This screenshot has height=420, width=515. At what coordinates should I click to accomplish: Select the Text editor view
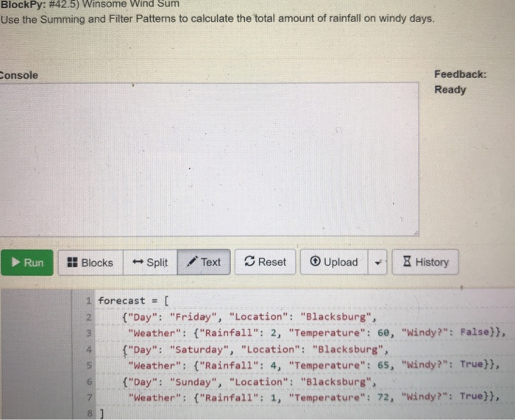pos(204,262)
